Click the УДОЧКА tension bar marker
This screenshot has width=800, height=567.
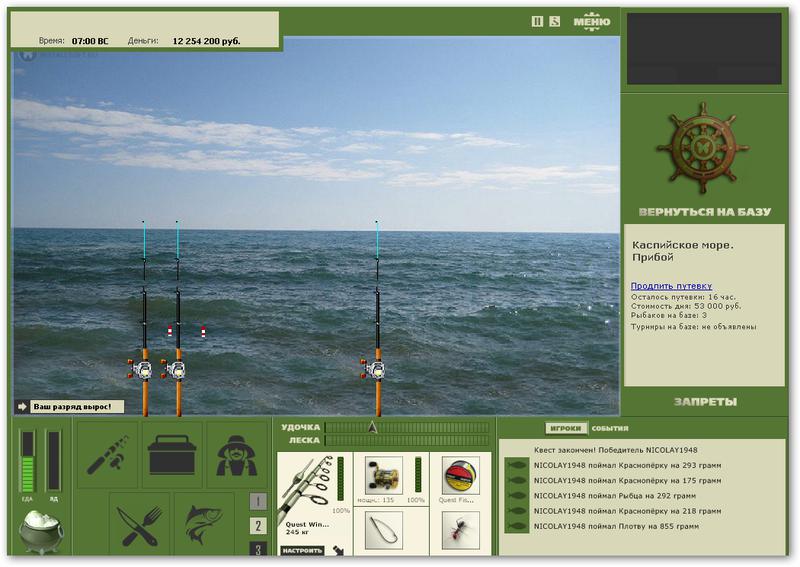(372, 427)
